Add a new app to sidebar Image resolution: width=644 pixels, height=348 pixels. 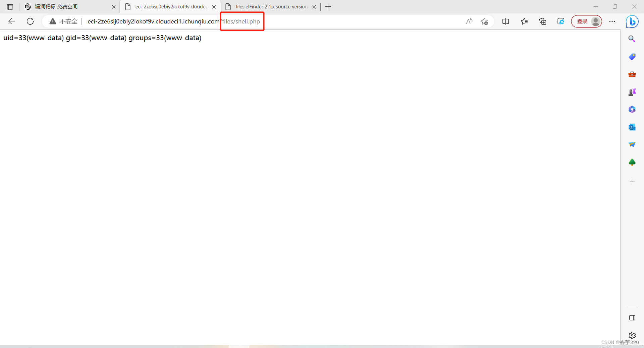[x=632, y=181]
